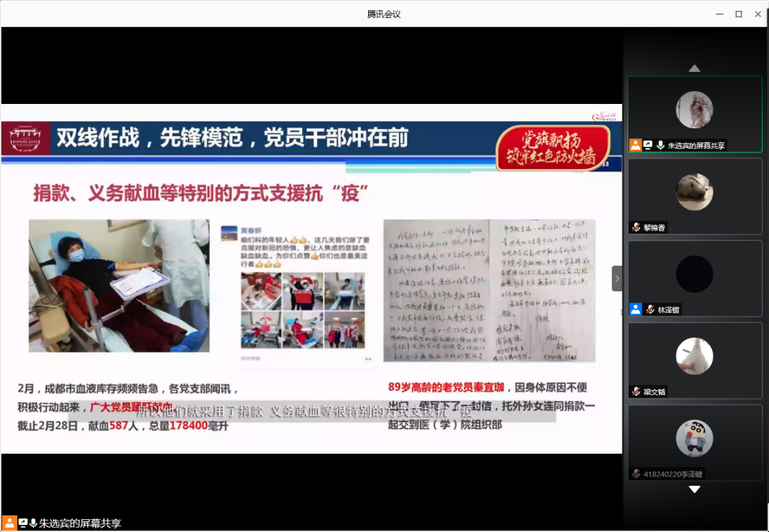Click the muted microphone icon beside 黎锦香
769x532 pixels.
[636, 227]
